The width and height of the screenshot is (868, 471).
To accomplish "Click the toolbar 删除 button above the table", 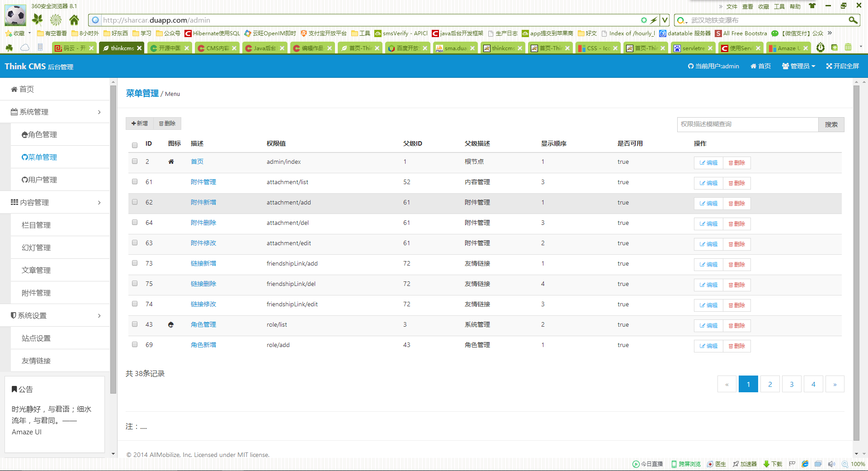I will click(167, 124).
